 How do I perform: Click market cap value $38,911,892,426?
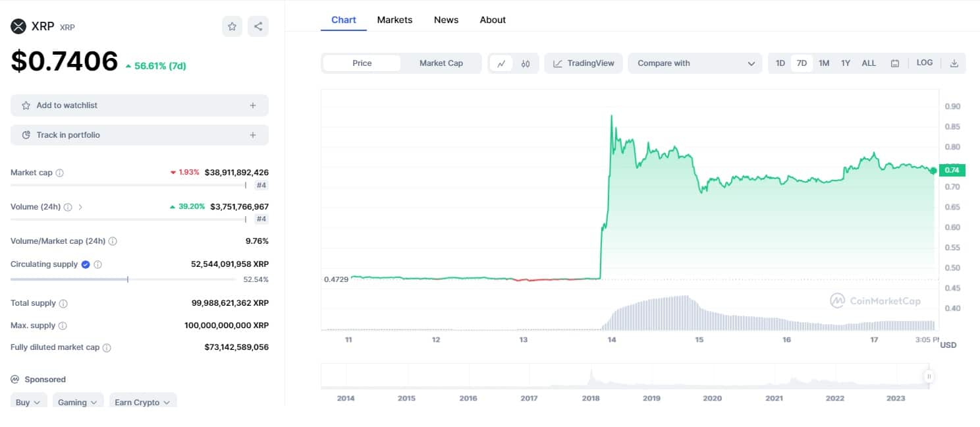point(236,173)
